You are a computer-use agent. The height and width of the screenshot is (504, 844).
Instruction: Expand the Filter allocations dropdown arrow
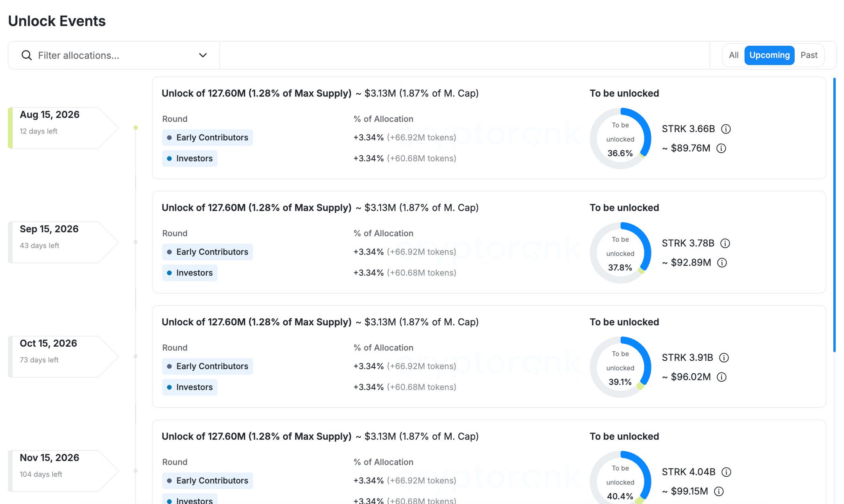(203, 55)
